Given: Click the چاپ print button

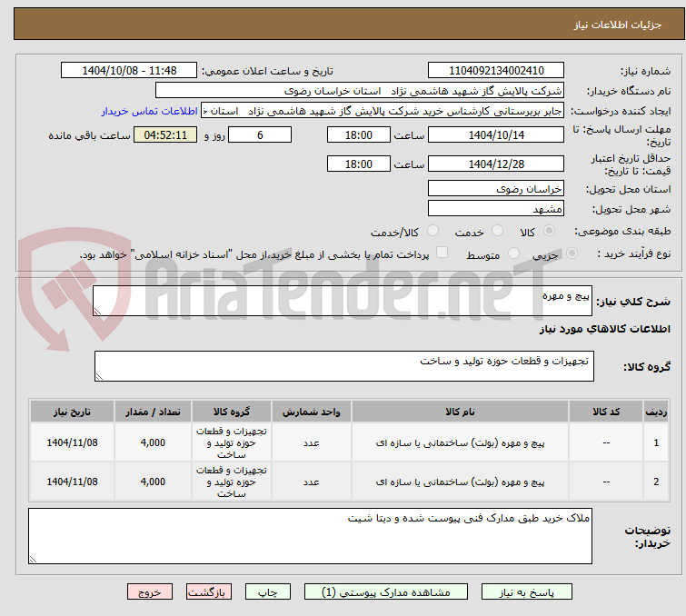Looking at the screenshot, I should click(268, 592).
